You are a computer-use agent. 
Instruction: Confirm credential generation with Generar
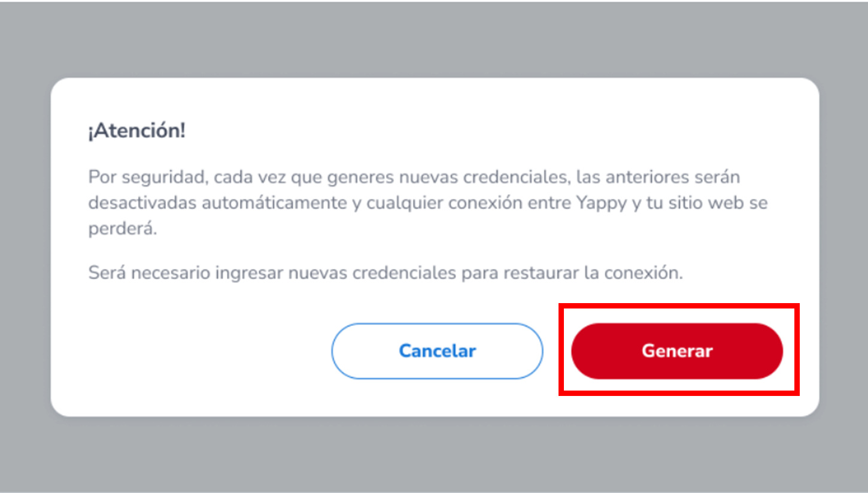[x=676, y=351]
